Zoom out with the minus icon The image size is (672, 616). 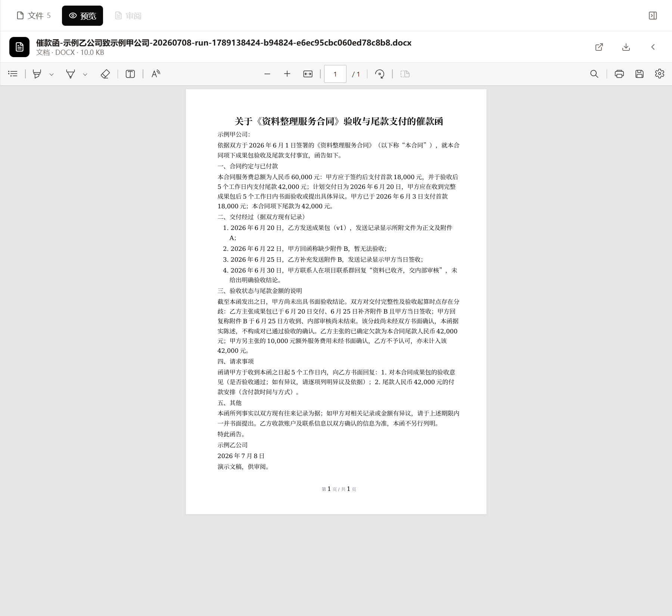[x=267, y=74]
